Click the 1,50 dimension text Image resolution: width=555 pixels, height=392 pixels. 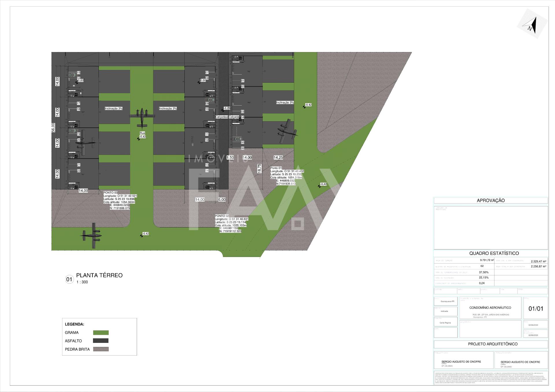click(x=230, y=158)
